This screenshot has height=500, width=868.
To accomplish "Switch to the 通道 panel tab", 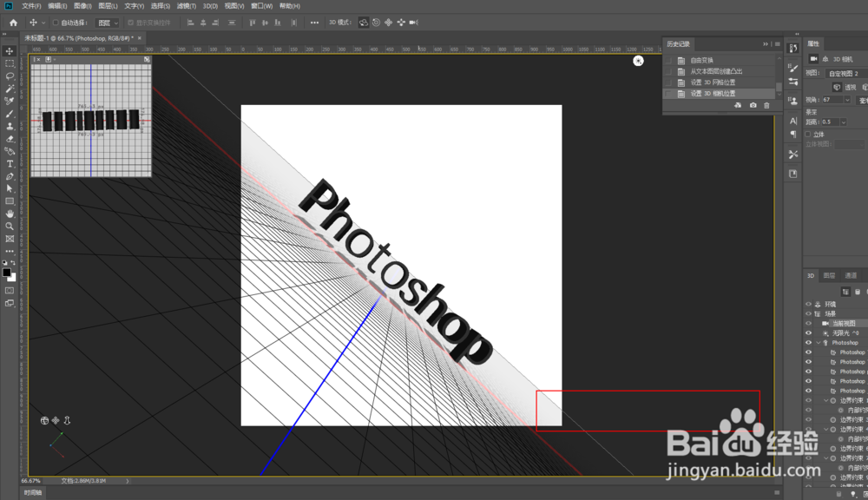I will pyautogui.click(x=851, y=275).
